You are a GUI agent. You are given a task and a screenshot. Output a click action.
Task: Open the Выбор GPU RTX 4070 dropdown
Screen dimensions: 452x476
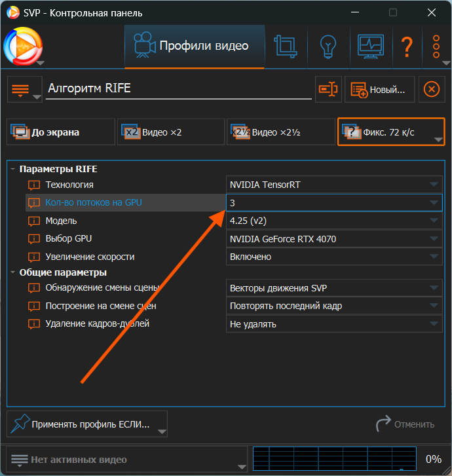334,239
